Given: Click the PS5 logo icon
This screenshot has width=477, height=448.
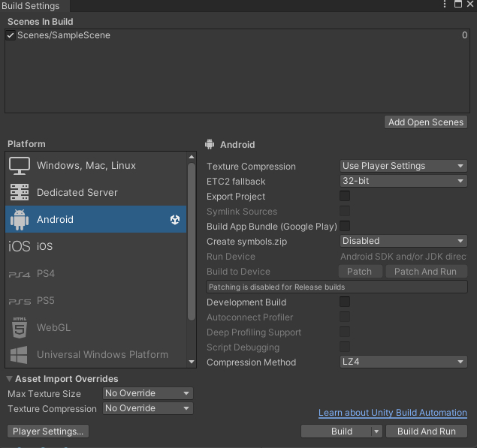Looking at the screenshot, I should click(20, 302).
